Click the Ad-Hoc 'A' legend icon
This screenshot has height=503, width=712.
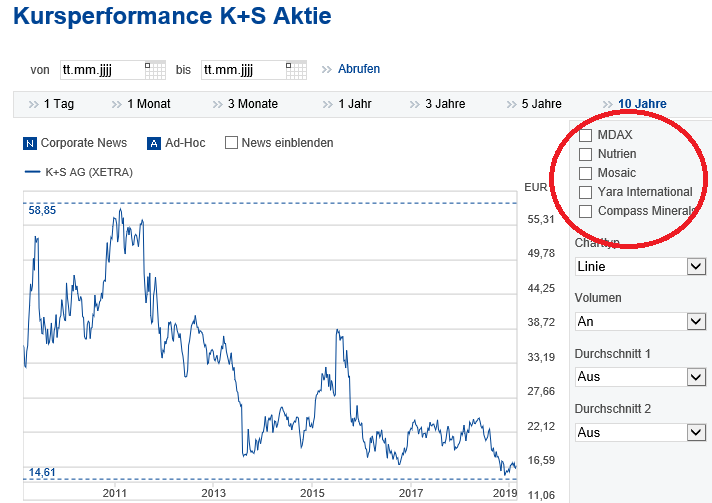(154, 143)
